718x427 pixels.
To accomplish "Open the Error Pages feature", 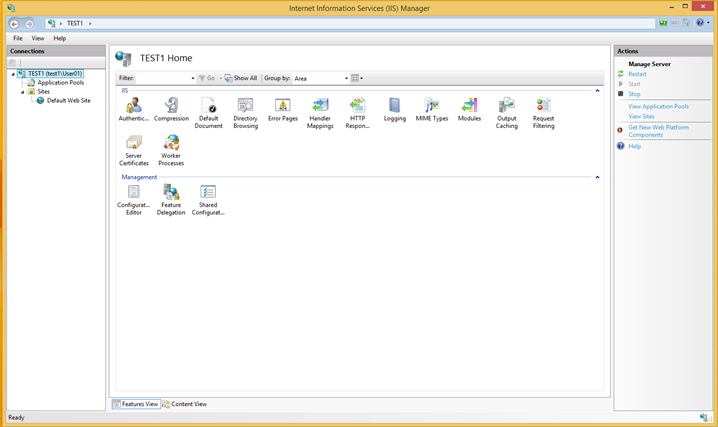I will 283,109.
